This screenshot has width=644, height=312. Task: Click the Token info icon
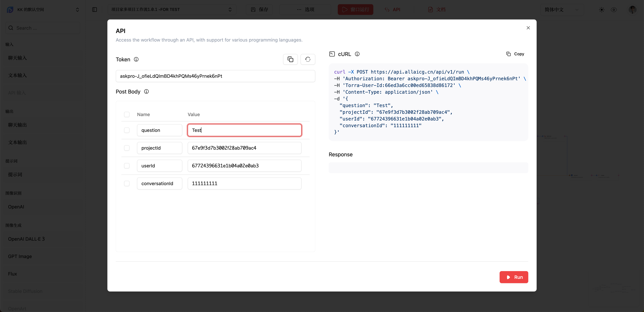(136, 59)
